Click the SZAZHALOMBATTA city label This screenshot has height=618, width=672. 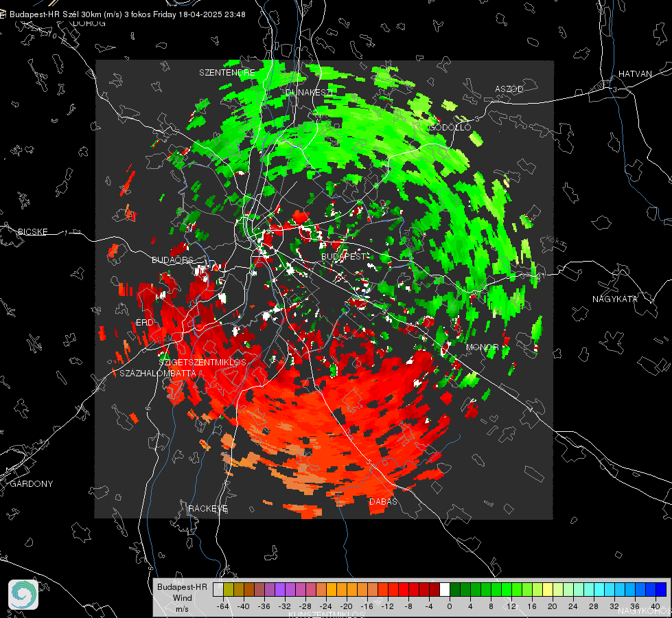[x=158, y=373]
